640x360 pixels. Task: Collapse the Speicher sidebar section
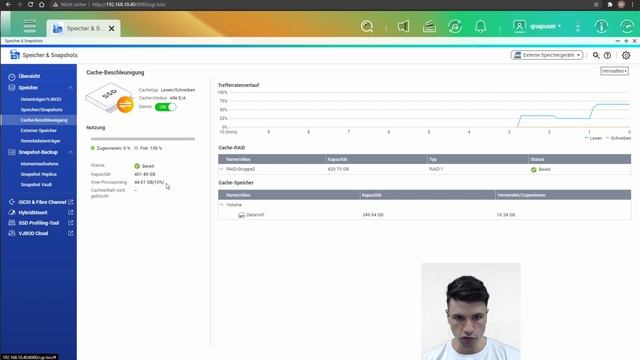tap(70, 88)
